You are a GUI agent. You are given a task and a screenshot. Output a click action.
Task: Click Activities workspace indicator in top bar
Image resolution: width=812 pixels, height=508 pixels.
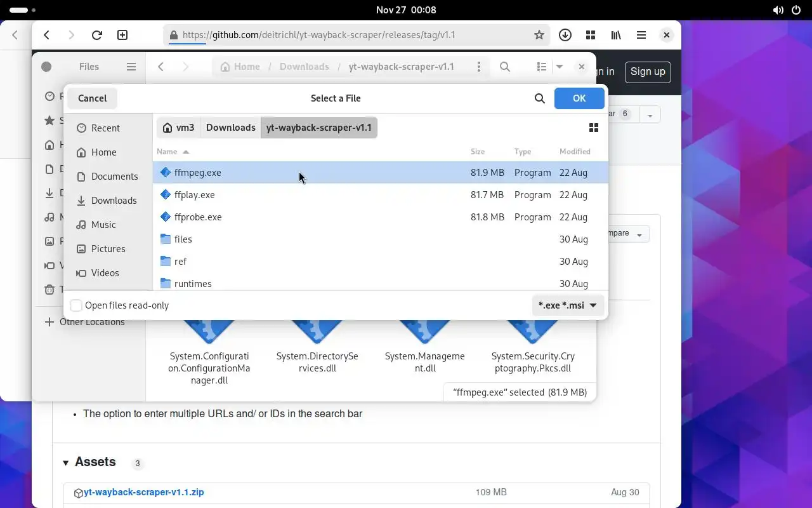tap(22, 10)
